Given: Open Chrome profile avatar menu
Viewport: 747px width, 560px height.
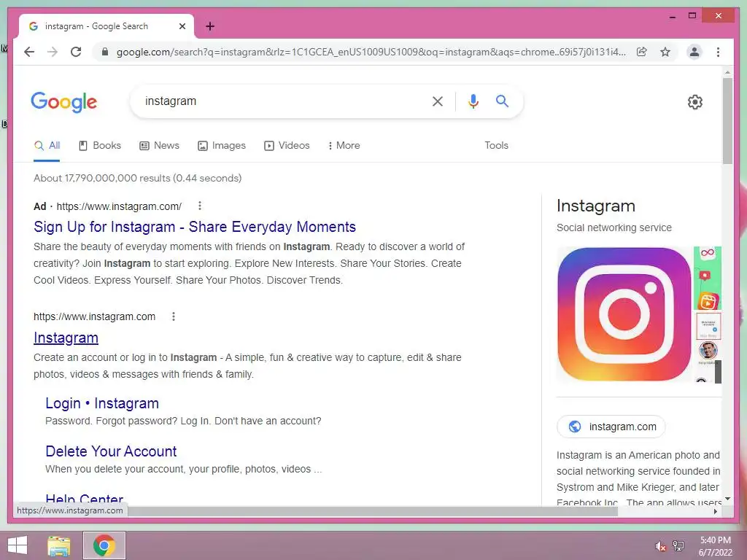Looking at the screenshot, I should pos(694,52).
